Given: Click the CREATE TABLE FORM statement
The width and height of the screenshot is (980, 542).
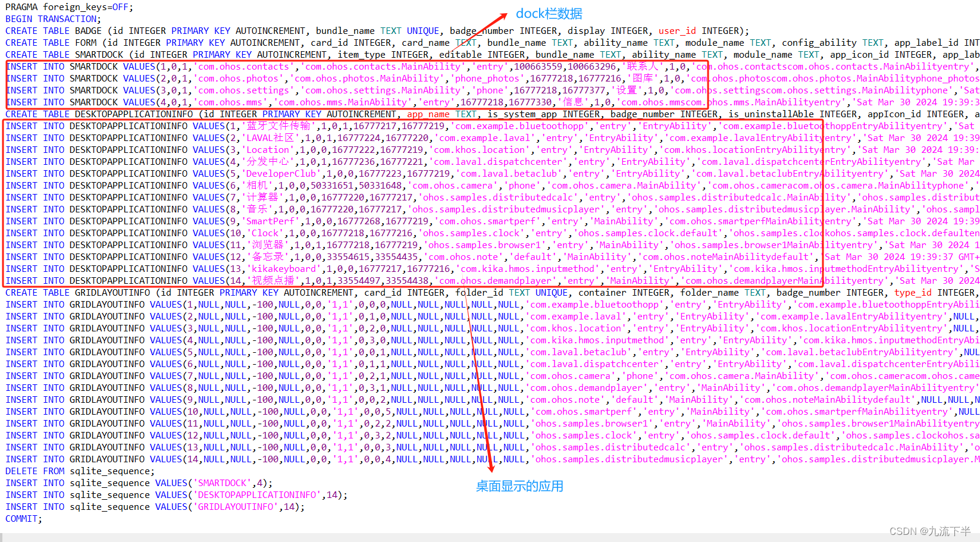Looking at the screenshot, I should [493, 43].
